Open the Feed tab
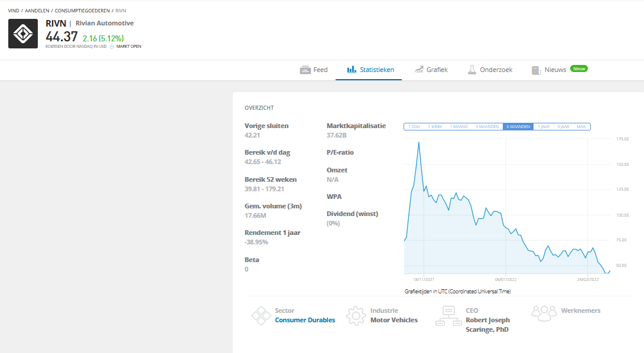 click(314, 70)
